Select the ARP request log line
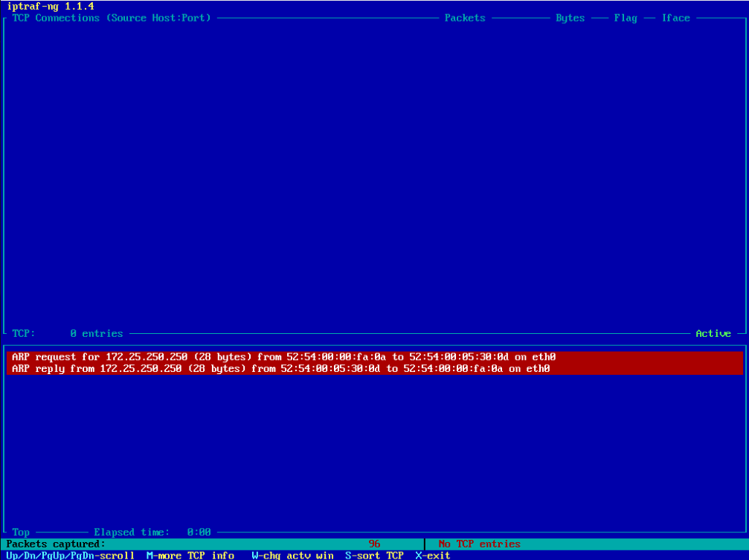749x560 pixels. coord(283,357)
